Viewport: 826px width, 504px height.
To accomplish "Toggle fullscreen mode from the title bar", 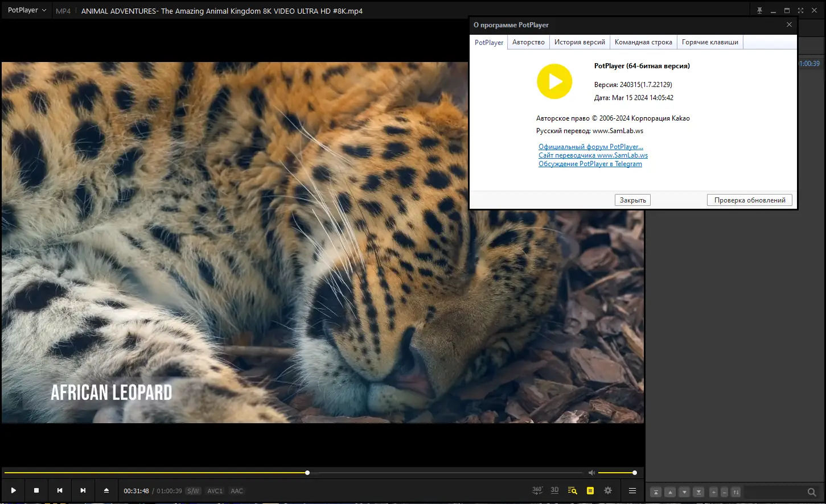I will tap(800, 11).
